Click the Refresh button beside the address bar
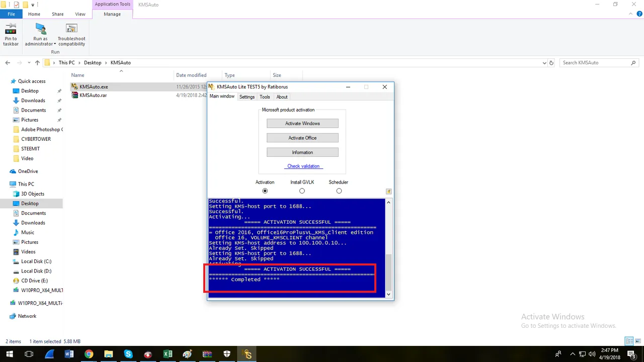Screen dimensions: 644x362 pos(552,63)
